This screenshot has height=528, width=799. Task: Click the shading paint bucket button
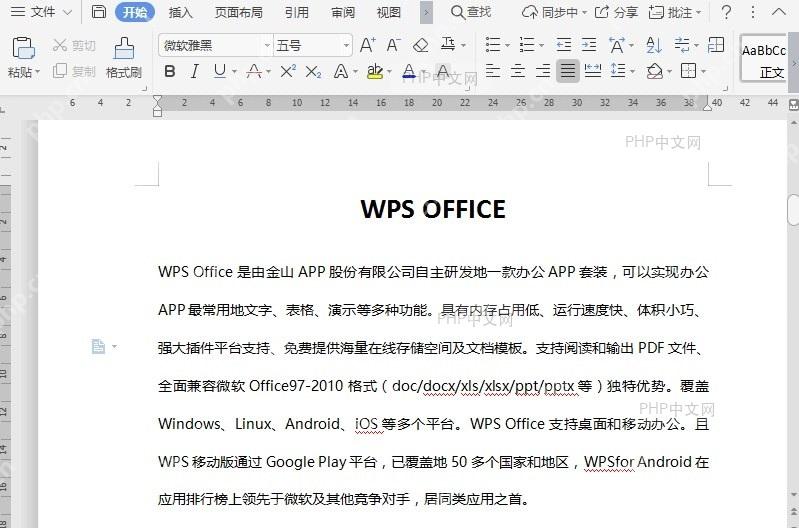(655, 71)
